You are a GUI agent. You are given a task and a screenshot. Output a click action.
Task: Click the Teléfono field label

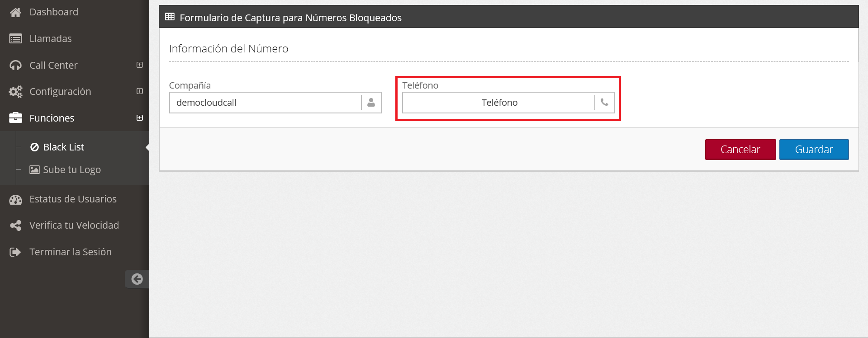[x=420, y=85]
